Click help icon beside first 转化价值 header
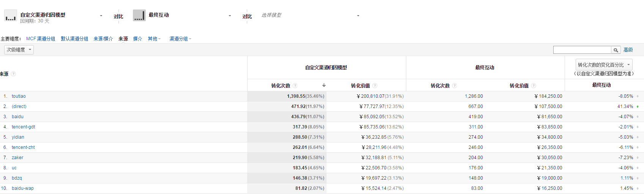 [375, 86]
